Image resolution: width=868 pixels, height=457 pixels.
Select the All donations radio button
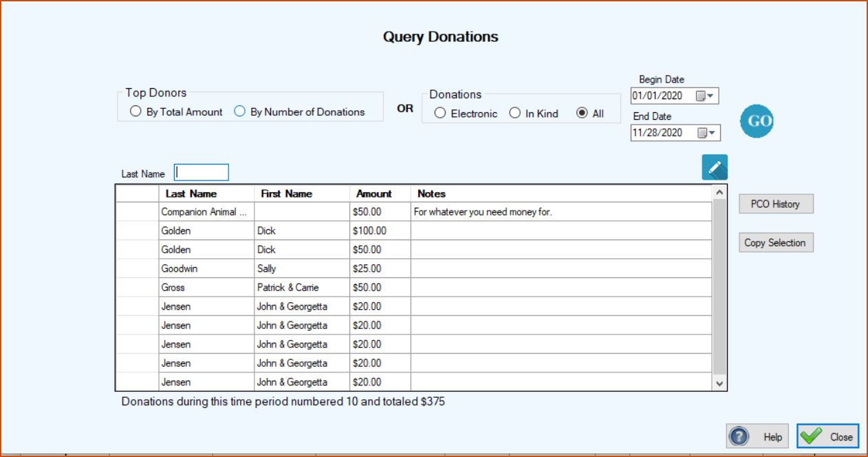coord(590,114)
